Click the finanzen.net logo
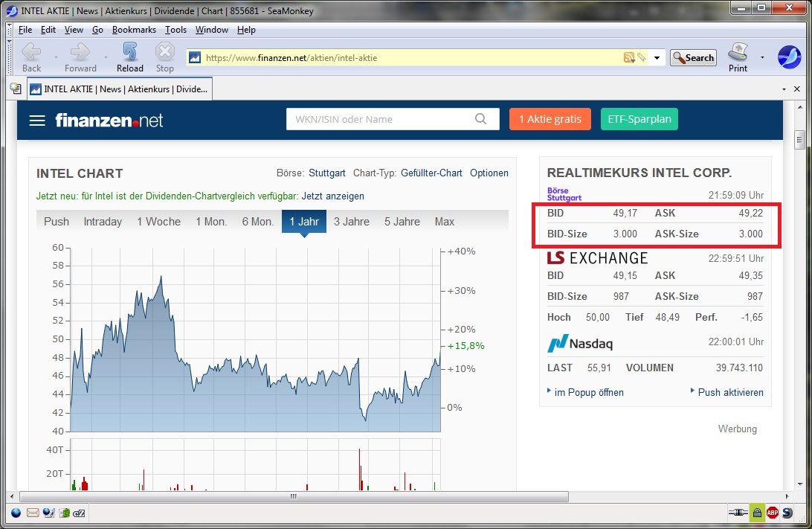Screen dimensions: 812x529 (109, 121)
